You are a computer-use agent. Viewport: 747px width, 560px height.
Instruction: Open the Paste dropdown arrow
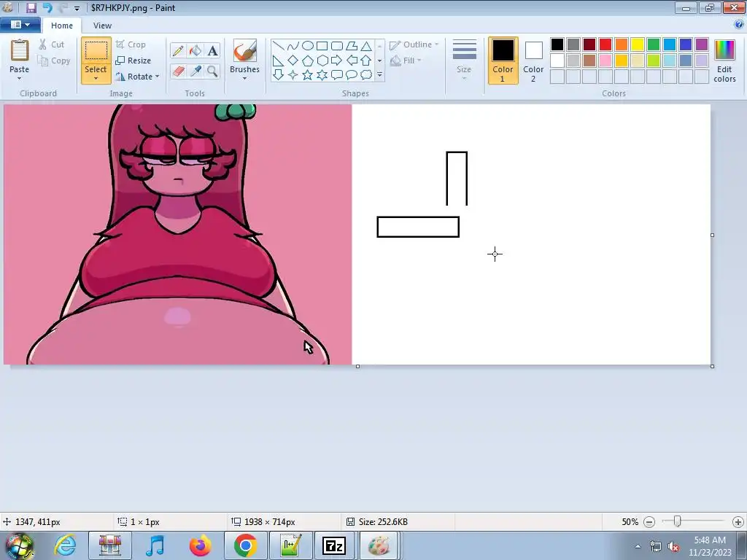click(x=20, y=79)
